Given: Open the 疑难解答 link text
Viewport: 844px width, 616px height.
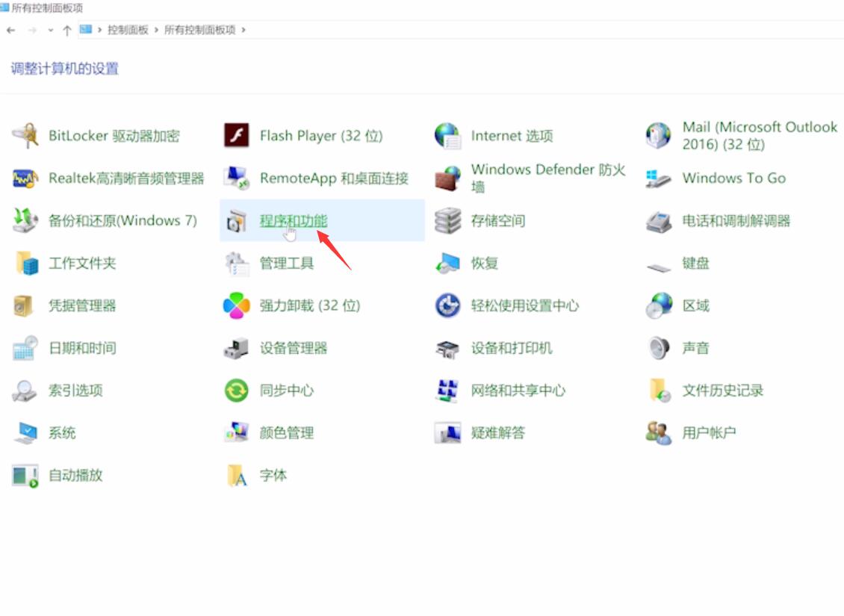Looking at the screenshot, I should point(498,433).
